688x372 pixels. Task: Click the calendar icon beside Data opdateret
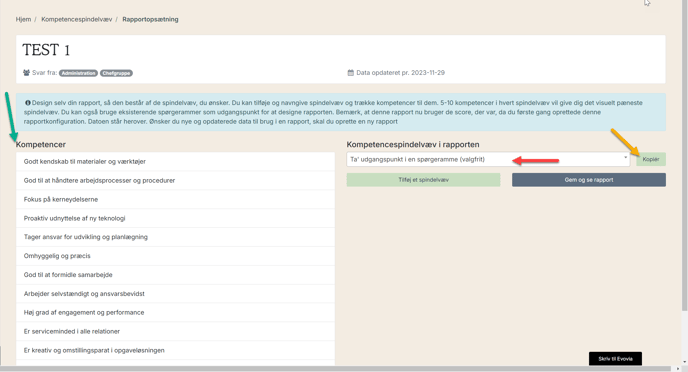click(351, 73)
